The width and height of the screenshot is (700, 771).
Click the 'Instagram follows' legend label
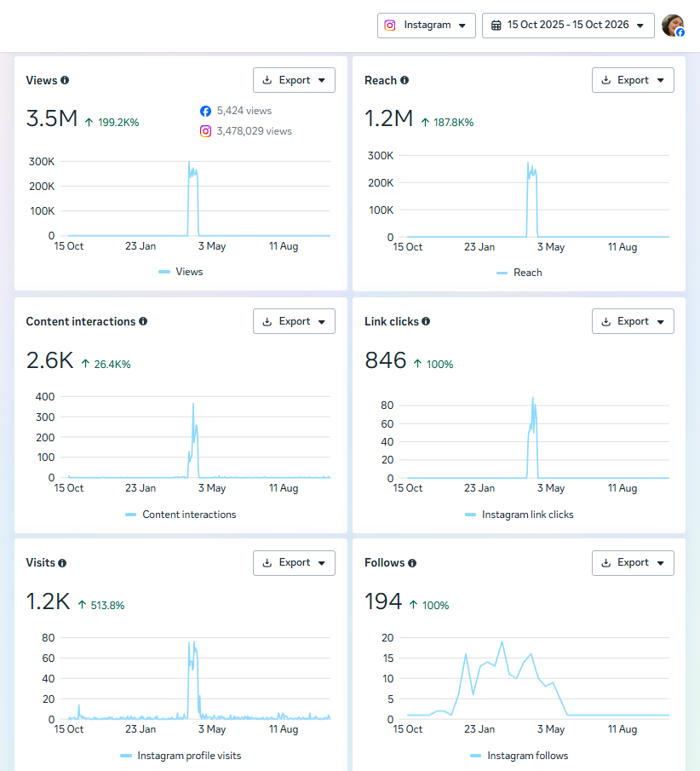527,756
